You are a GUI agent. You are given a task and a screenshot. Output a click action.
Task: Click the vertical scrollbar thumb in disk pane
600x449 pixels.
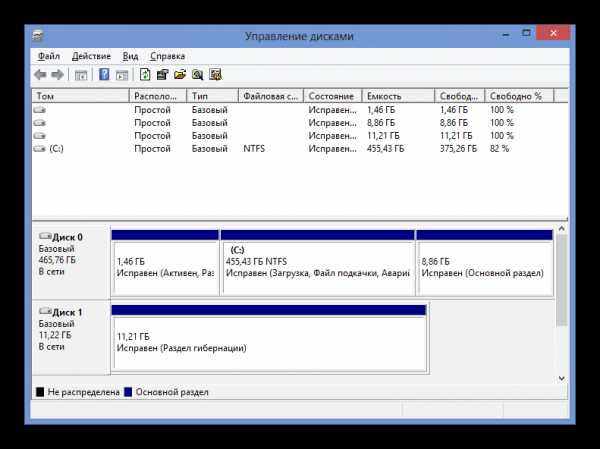(561, 280)
